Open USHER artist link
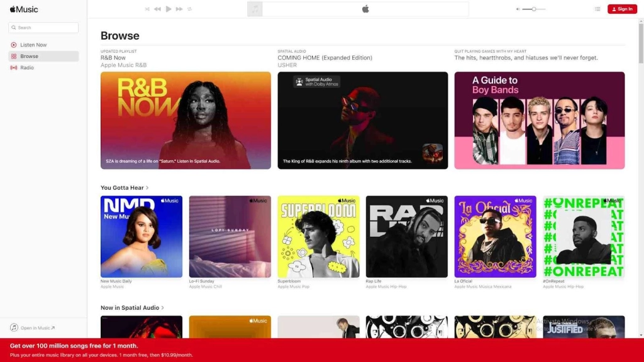Viewport: 644px width, 362px height. point(287,65)
